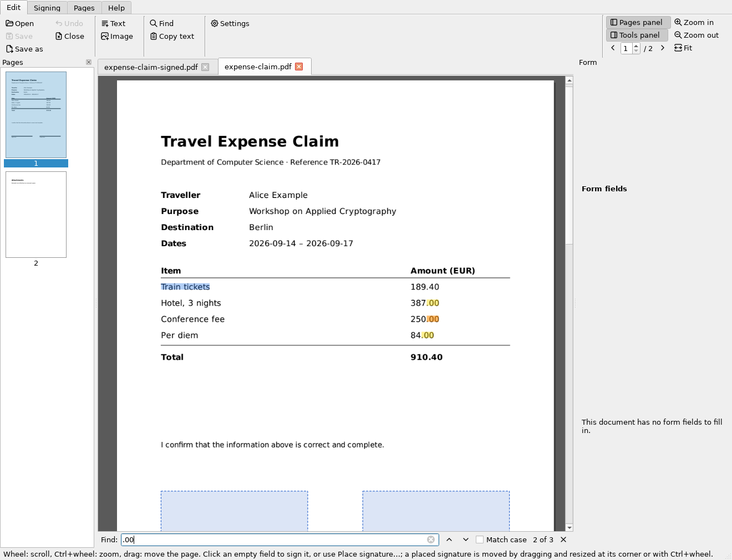Zoom in on the document
The image size is (732, 560).
click(694, 22)
